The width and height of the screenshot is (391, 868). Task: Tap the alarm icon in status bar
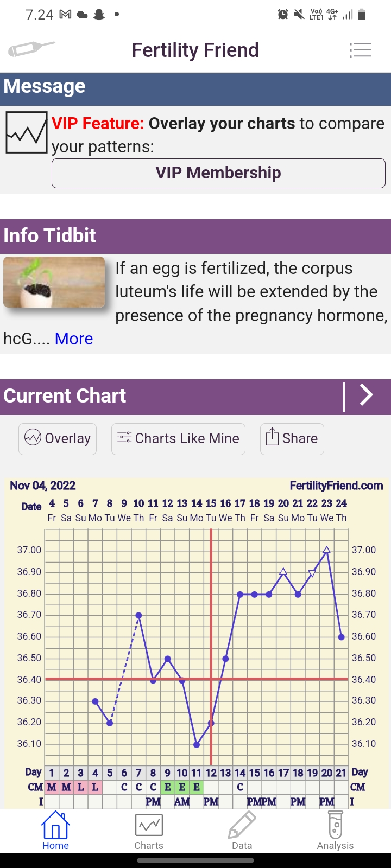(283, 15)
